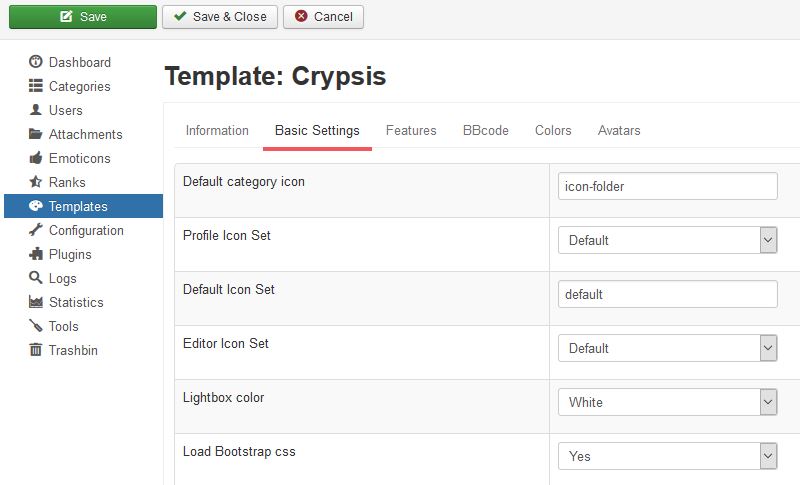800x485 pixels.
Task: Click the Default category icon text field
Action: pyautogui.click(x=667, y=186)
